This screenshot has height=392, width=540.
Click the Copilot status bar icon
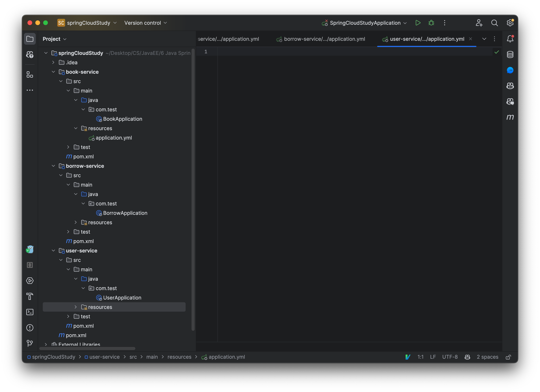(467, 357)
